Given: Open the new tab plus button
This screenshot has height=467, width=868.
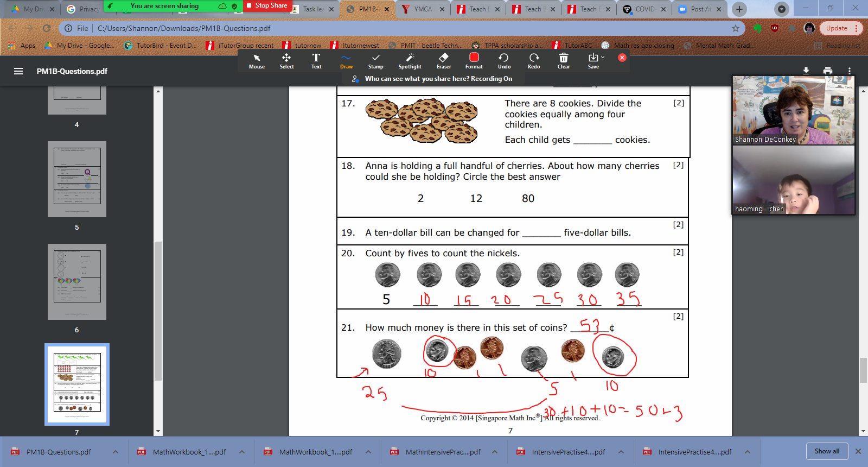Looking at the screenshot, I should coord(739,9).
